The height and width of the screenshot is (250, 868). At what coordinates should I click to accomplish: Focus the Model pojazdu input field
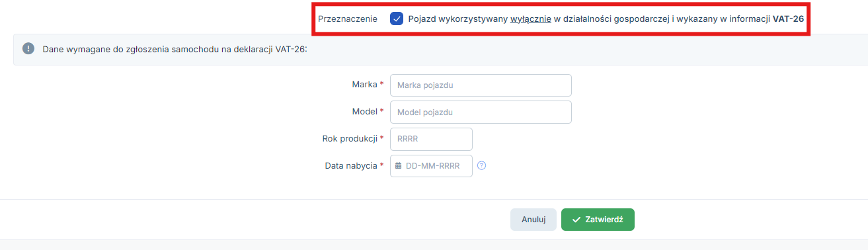481,112
